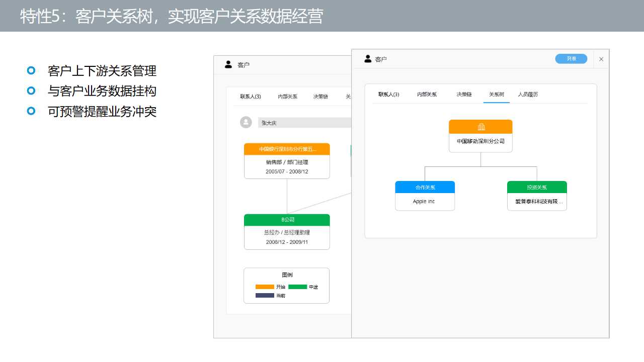Open the 人员履历 tab
644x362 pixels.
click(x=528, y=95)
